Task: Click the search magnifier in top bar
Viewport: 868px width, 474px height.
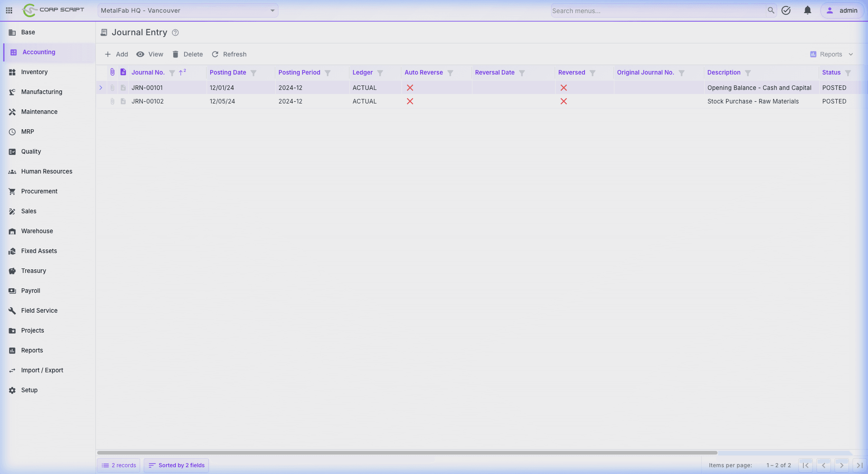Action: tap(771, 10)
